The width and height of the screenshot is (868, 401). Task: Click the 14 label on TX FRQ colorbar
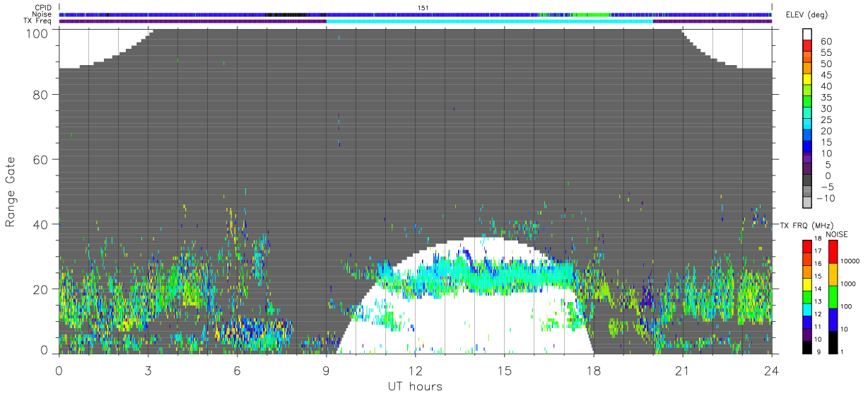pos(817,289)
